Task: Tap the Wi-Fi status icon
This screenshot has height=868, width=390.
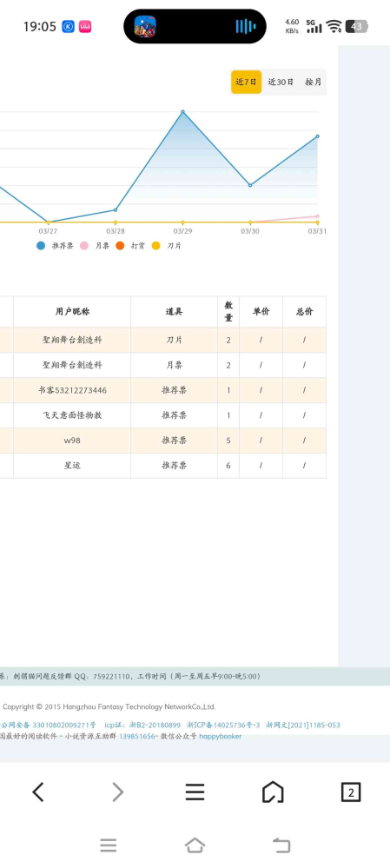Action: point(334,26)
